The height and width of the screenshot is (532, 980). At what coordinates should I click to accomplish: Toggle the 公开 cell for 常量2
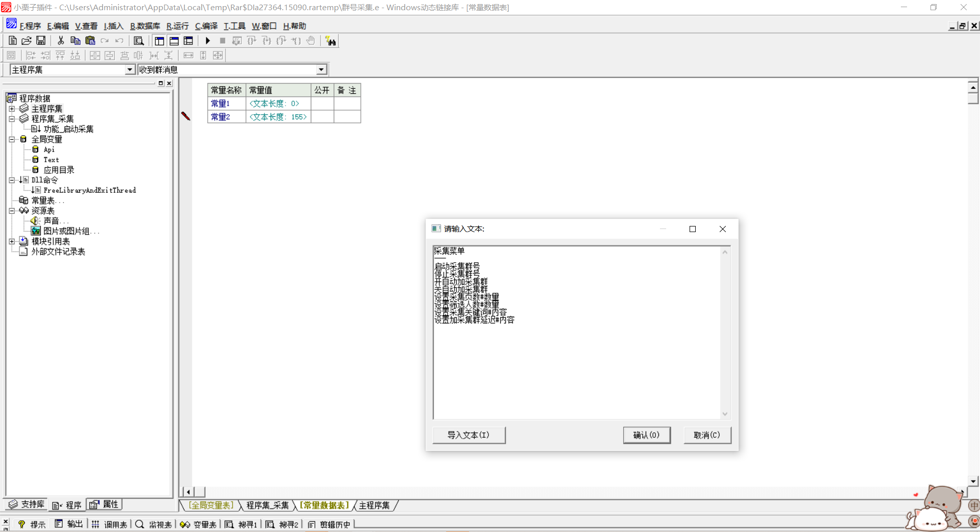(322, 117)
